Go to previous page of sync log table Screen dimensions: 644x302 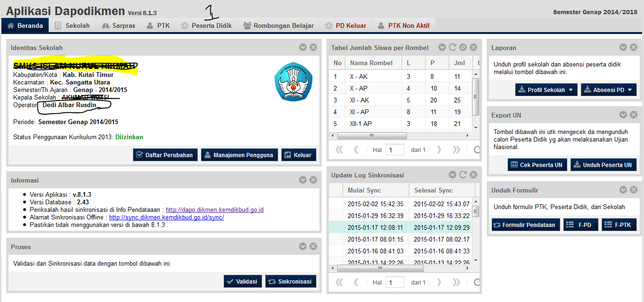point(356,282)
